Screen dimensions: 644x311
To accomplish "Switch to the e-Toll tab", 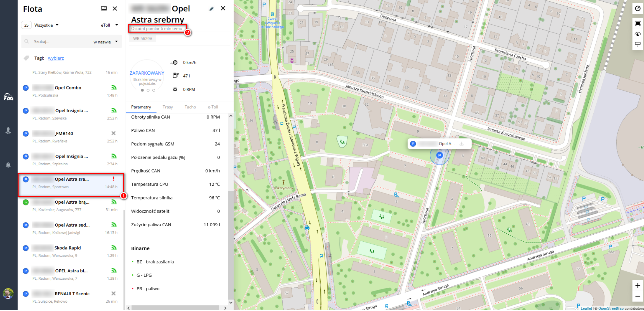I will 213,107.
